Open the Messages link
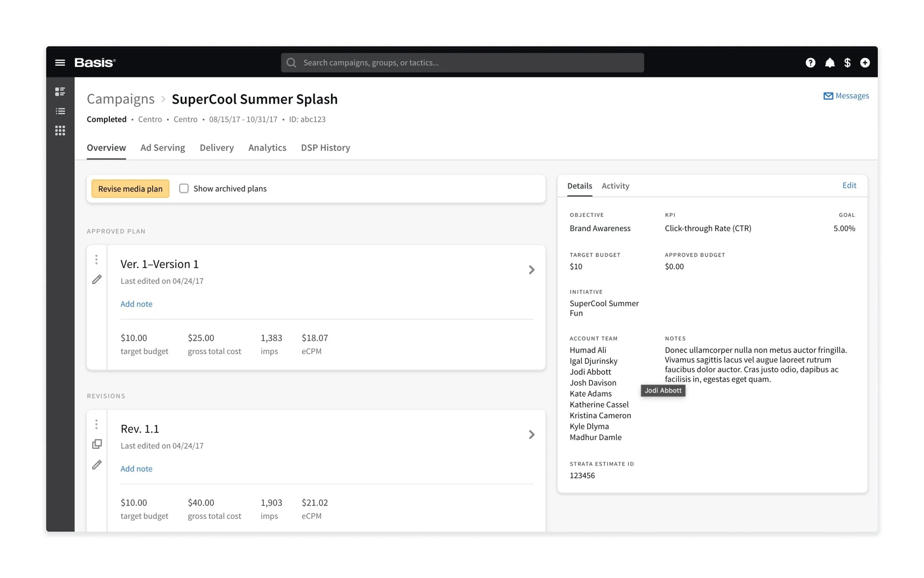This screenshot has height=578, width=924. (x=846, y=96)
